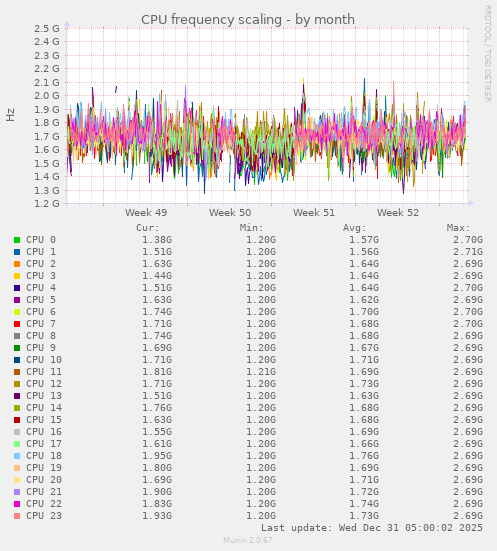Select the 'CPU 18' legend label

[44, 456]
